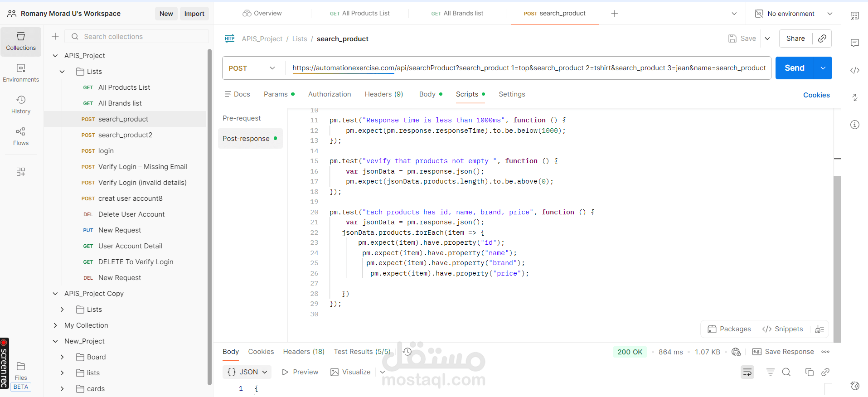The width and height of the screenshot is (868, 397).
Task: Open the documentation icon in right sidebar
Action: (855, 16)
